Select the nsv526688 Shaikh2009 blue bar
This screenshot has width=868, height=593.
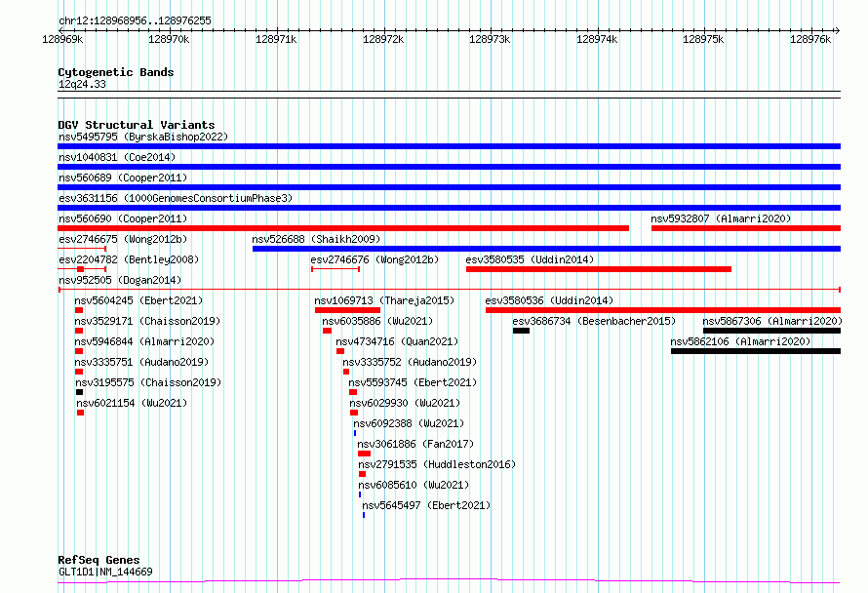pos(546,249)
